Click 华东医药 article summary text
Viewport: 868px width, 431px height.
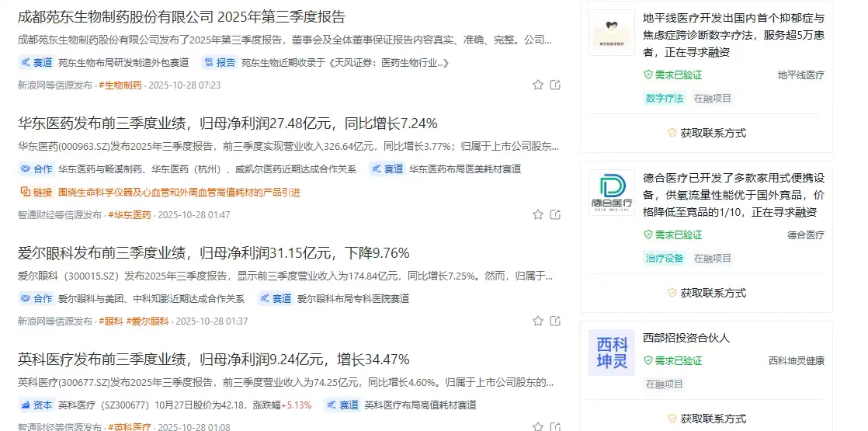(x=288, y=147)
